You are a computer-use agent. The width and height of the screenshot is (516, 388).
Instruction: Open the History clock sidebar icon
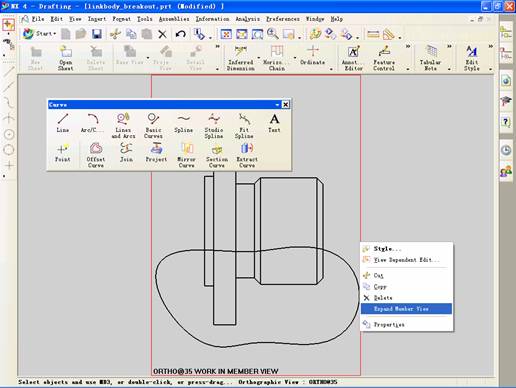click(x=506, y=150)
